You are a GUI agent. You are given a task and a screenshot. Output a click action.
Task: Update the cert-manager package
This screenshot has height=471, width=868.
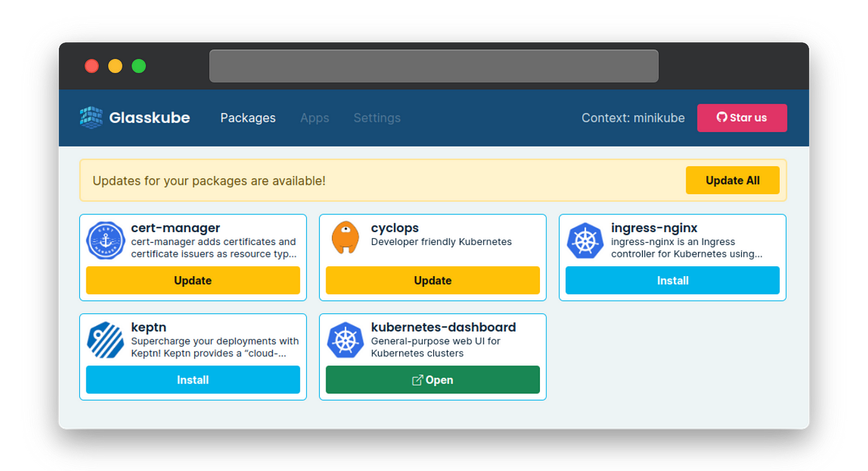[x=193, y=280]
